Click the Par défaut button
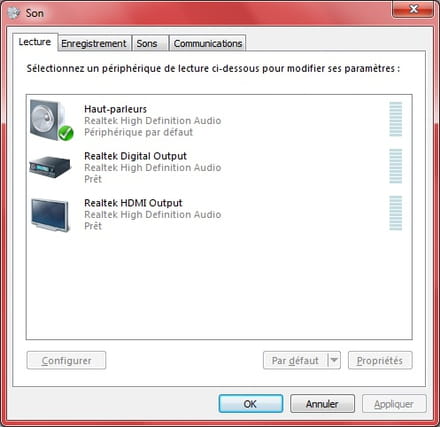Image resolution: width=440 pixels, height=427 pixels. click(x=295, y=360)
